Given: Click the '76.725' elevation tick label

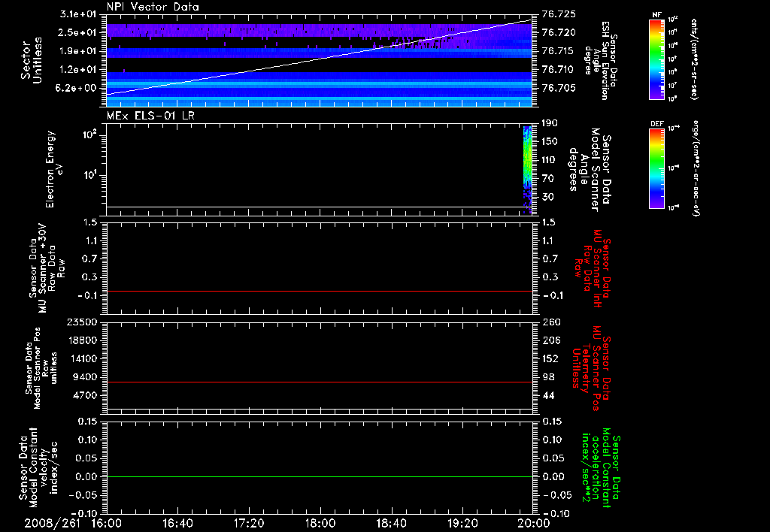Looking at the screenshot, I should coord(558,14).
